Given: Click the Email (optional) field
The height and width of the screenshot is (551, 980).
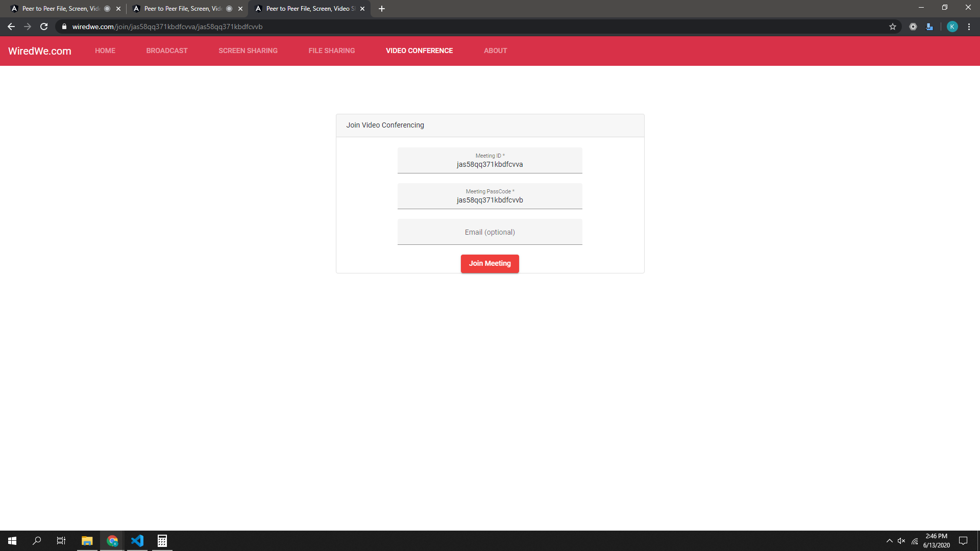Looking at the screenshot, I should pyautogui.click(x=489, y=232).
